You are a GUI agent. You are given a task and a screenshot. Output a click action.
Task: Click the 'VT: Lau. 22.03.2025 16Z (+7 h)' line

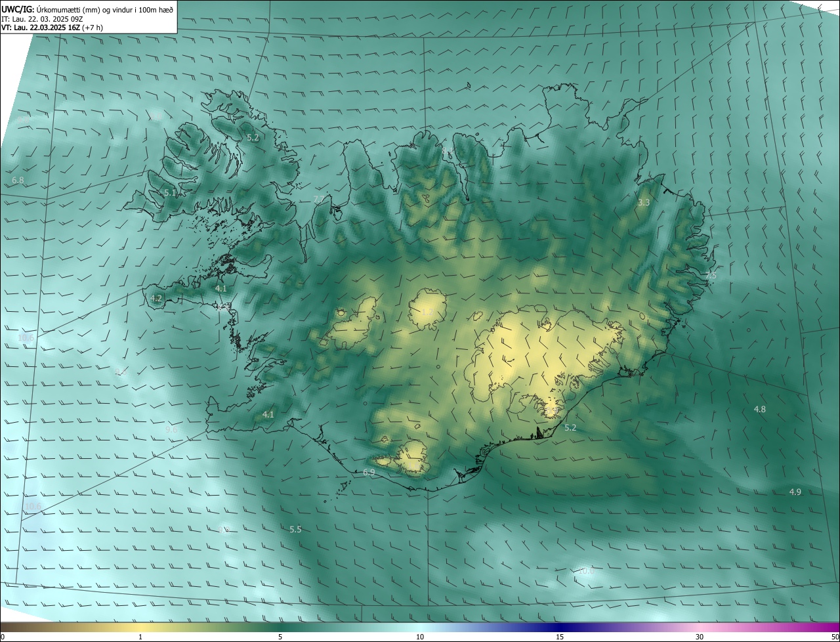pos(52,28)
